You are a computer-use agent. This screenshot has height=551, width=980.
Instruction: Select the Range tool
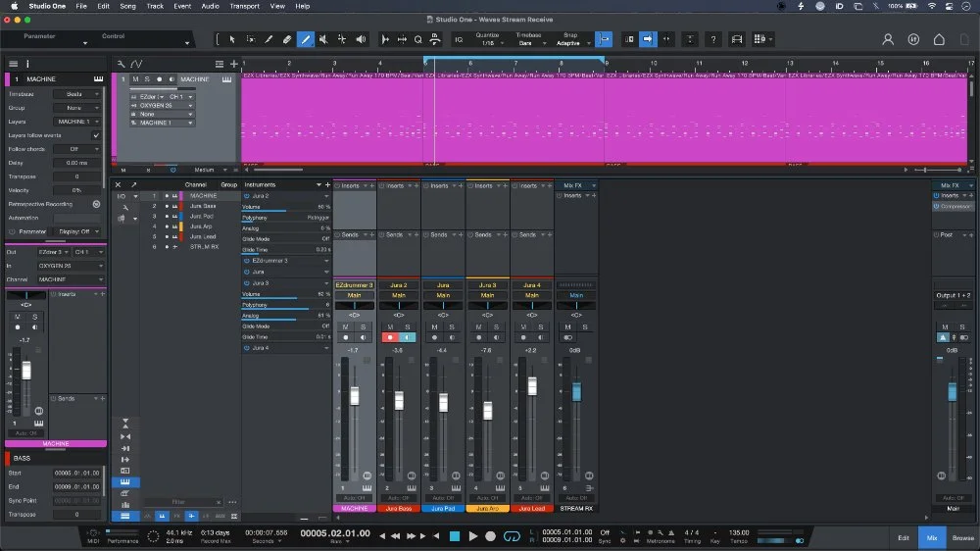pyautogui.click(x=251, y=39)
